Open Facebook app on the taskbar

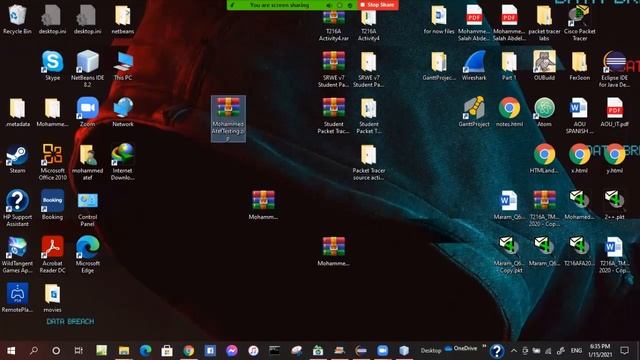[210, 350]
